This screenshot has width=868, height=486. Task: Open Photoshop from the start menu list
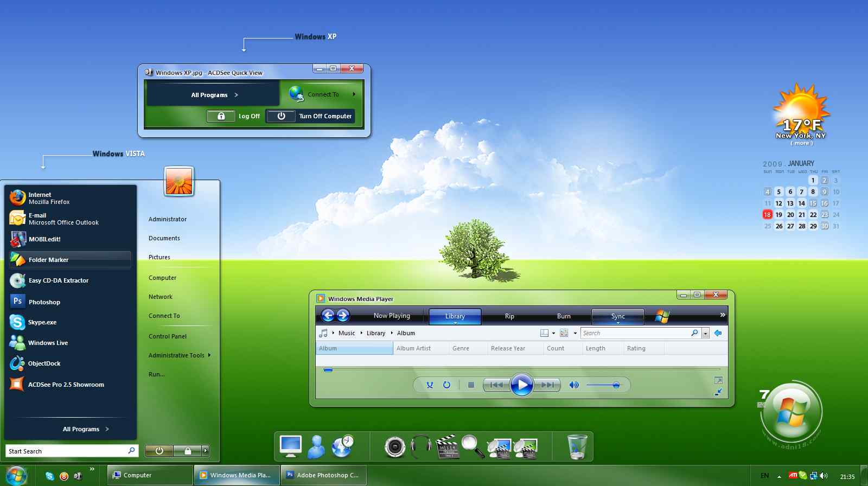tap(70, 302)
